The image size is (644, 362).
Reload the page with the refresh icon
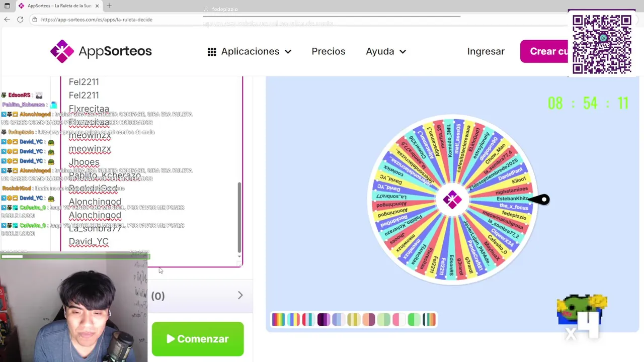coord(20,20)
